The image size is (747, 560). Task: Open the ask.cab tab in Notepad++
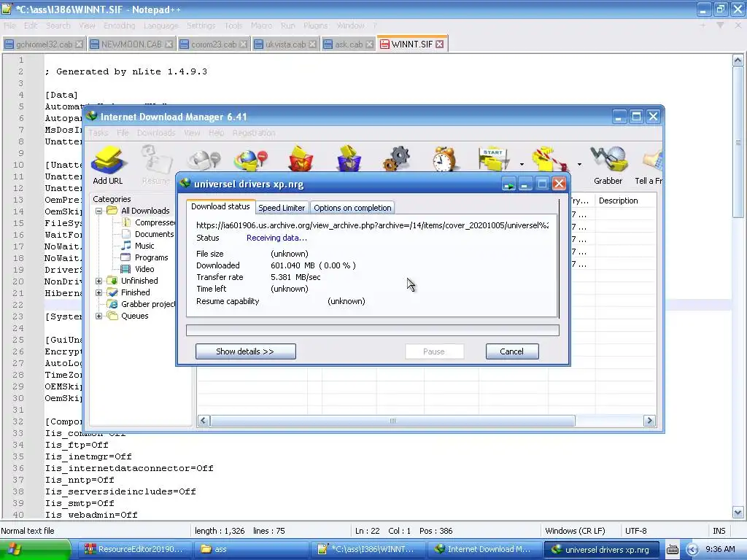(348, 44)
